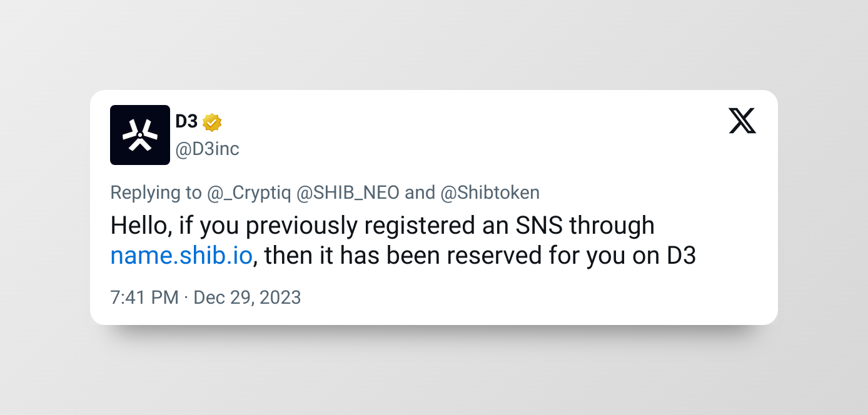Image resolution: width=868 pixels, height=415 pixels.
Task: Click the word 'and' between mentions
Action: coord(420,192)
